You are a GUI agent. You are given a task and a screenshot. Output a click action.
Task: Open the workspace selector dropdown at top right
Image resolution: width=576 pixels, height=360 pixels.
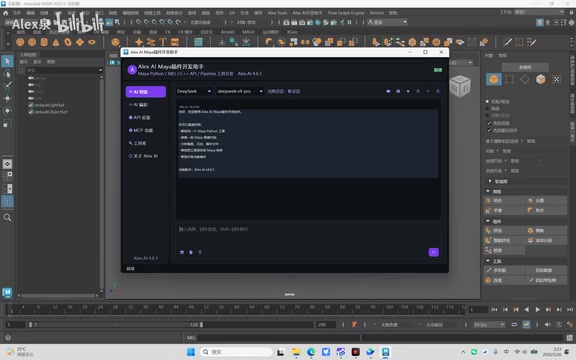(539, 12)
